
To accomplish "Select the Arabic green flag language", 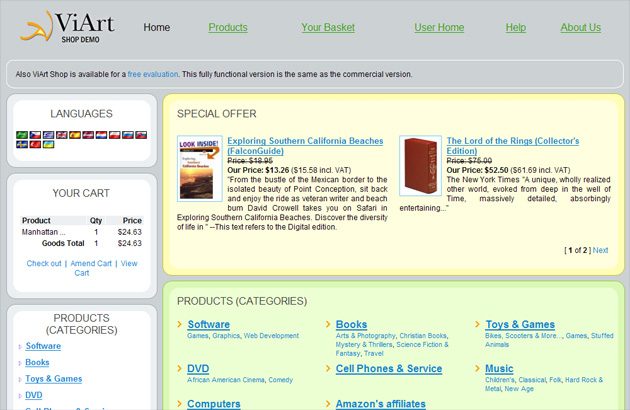I will point(22,135).
